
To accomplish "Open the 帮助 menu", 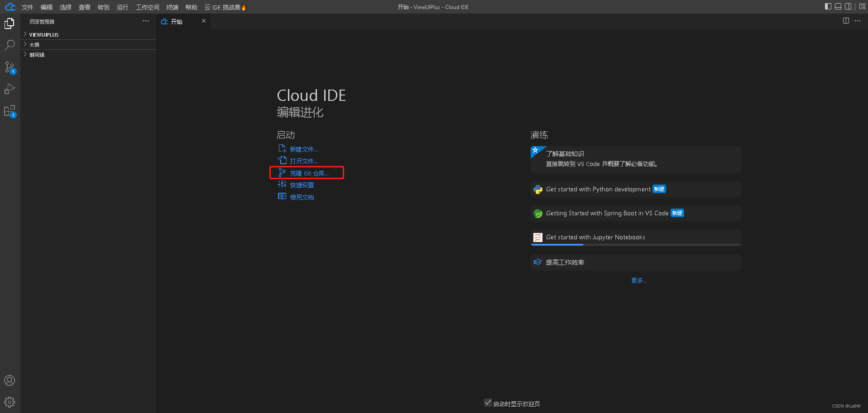I will point(192,7).
